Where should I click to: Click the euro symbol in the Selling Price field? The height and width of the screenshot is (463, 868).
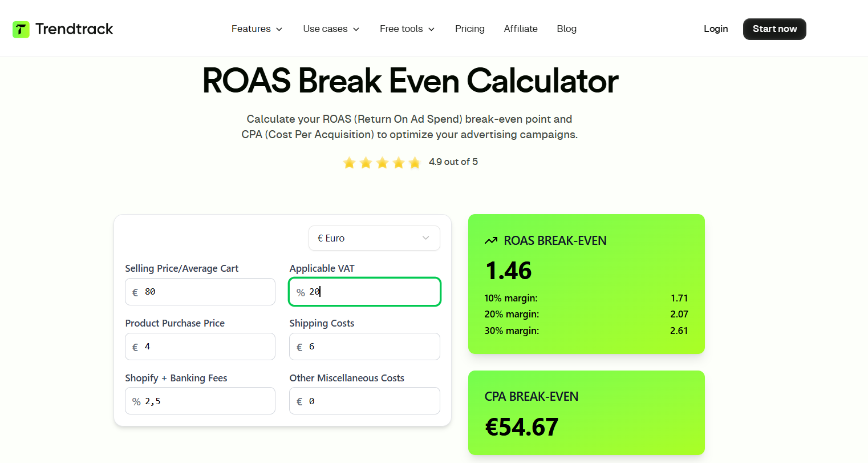(135, 292)
